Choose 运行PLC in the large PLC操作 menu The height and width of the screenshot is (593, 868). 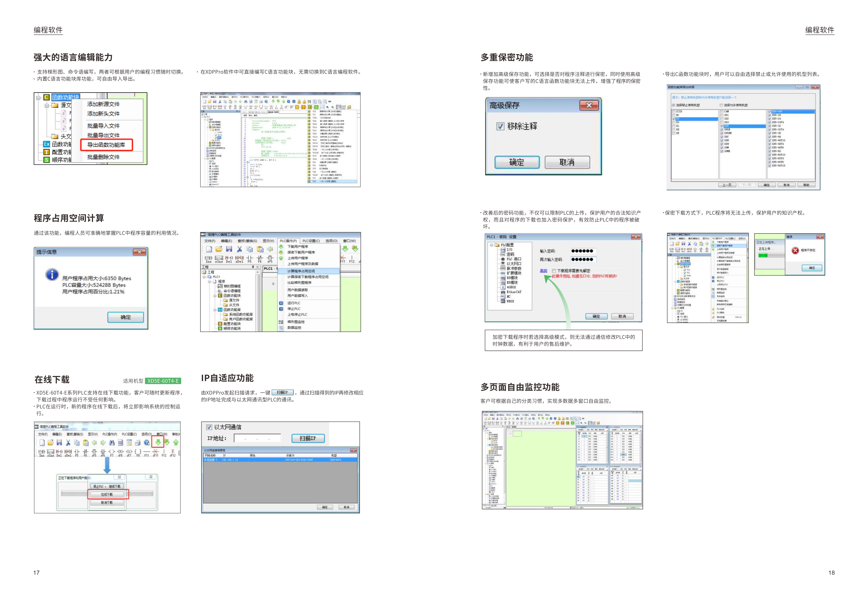[294, 303]
